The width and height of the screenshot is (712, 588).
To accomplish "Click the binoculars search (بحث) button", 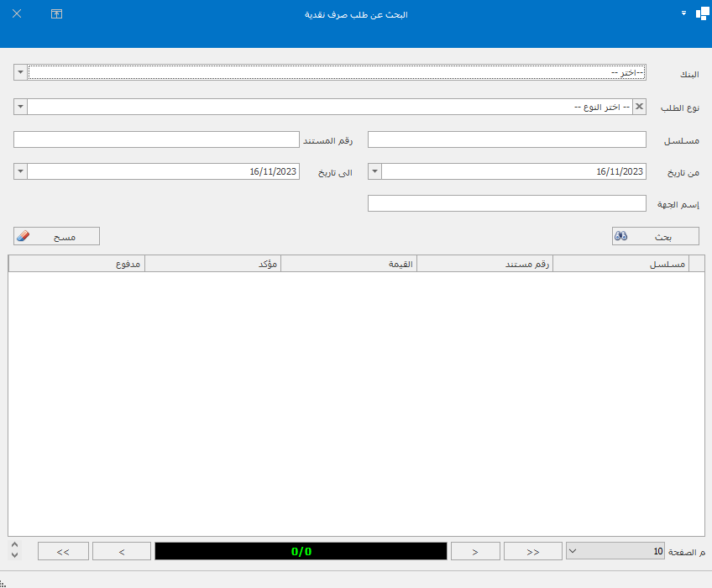I will click(655, 237).
